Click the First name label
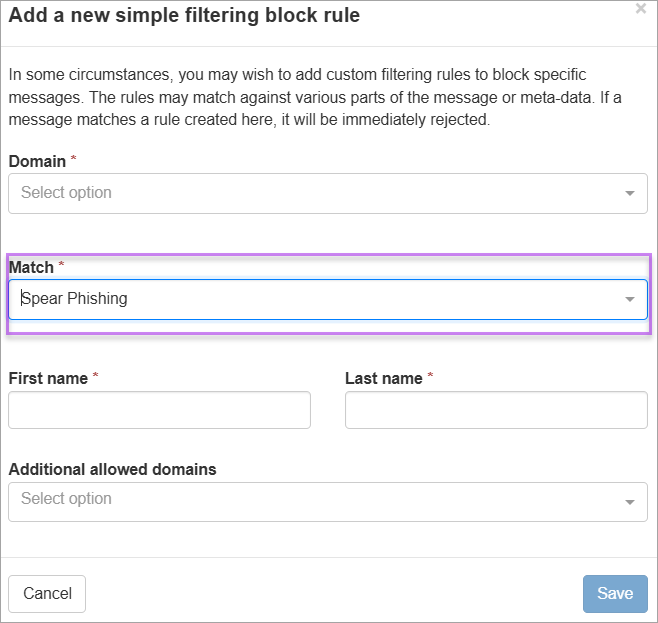The height and width of the screenshot is (623, 658). point(48,378)
